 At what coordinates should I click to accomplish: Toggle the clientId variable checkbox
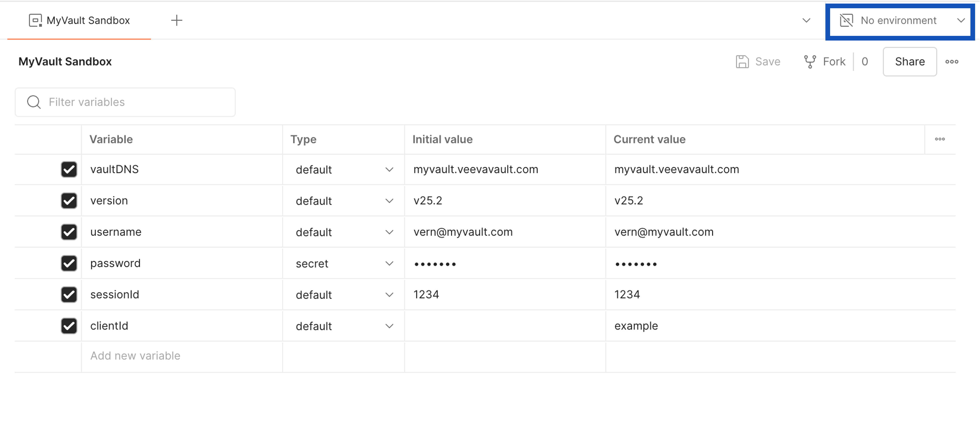tap(69, 326)
